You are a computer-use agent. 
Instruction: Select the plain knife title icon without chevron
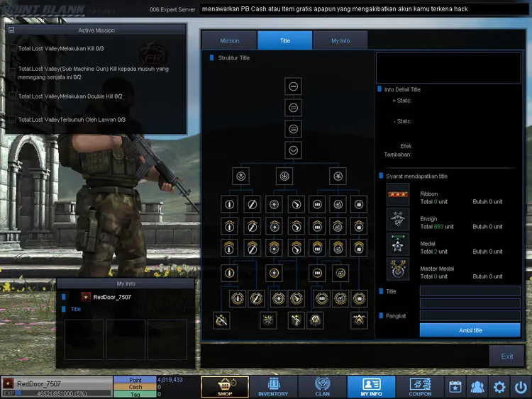pyautogui.click(x=252, y=204)
